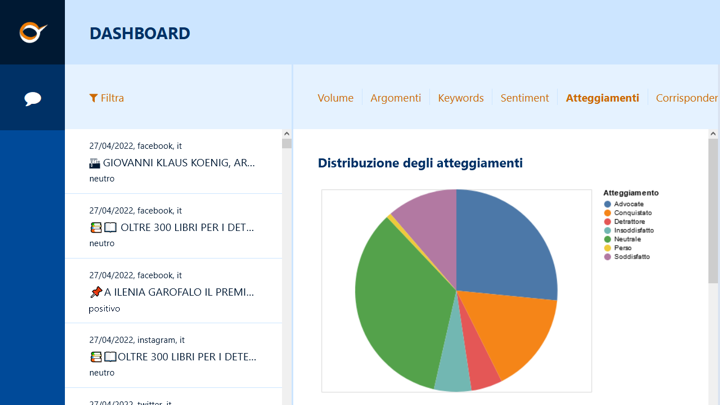Image resolution: width=720 pixels, height=405 pixels.
Task: Switch to the Argomenti tab
Action: coord(395,98)
